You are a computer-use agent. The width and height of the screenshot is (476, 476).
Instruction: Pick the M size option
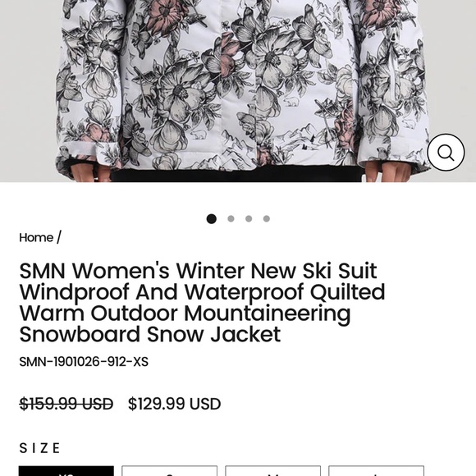[x=272, y=471]
